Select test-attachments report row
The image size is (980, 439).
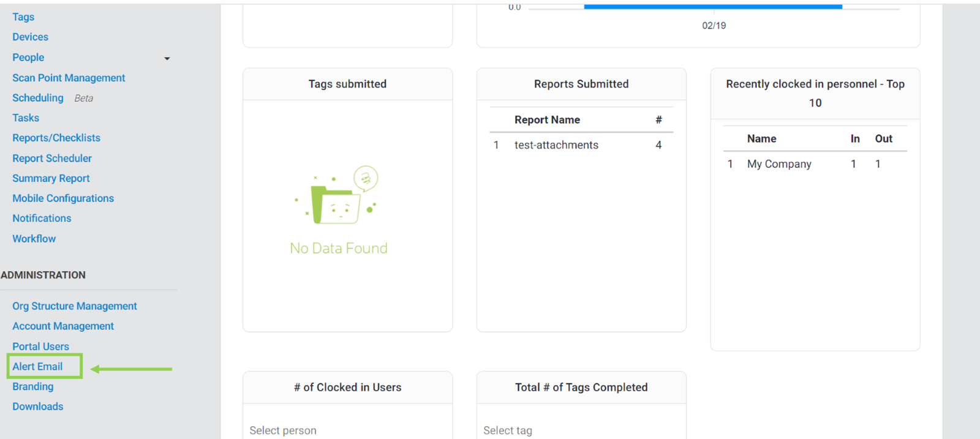tap(556, 145)
